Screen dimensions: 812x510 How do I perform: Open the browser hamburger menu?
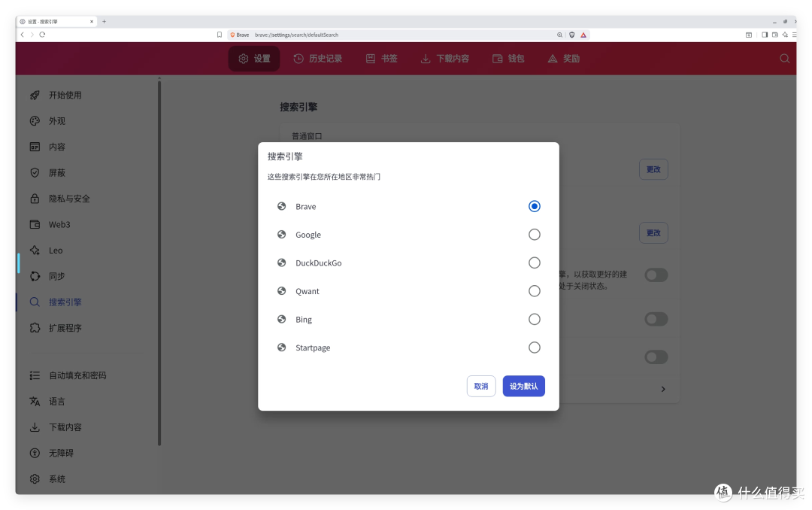(x=795, y=35)
